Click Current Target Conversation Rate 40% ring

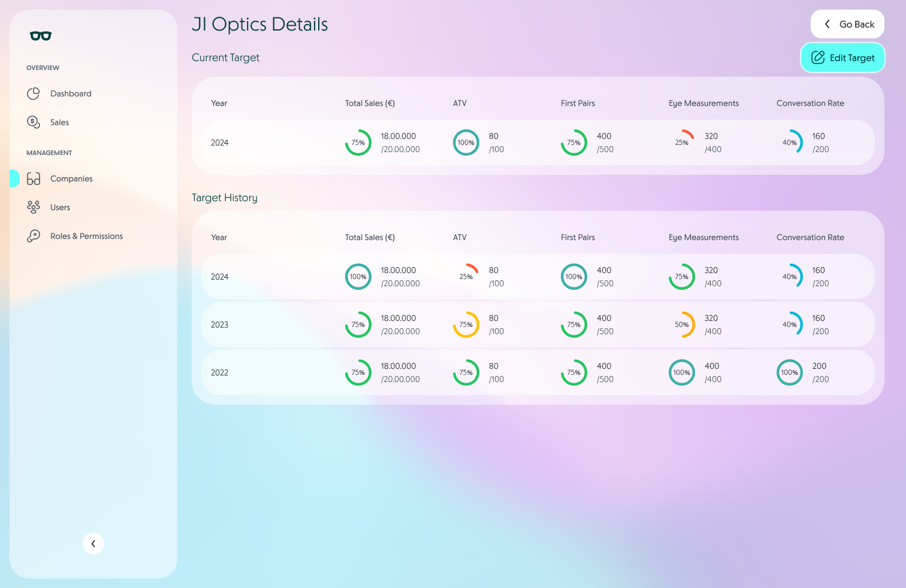click(790, 143)
